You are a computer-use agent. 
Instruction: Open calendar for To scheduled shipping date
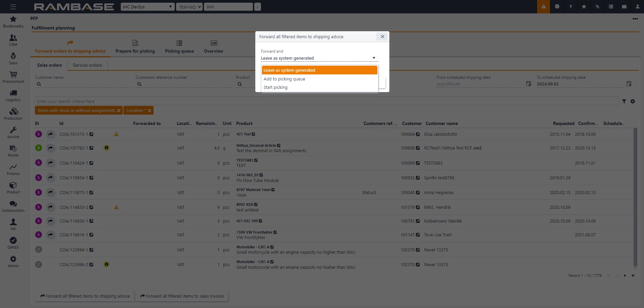point(629,84)
